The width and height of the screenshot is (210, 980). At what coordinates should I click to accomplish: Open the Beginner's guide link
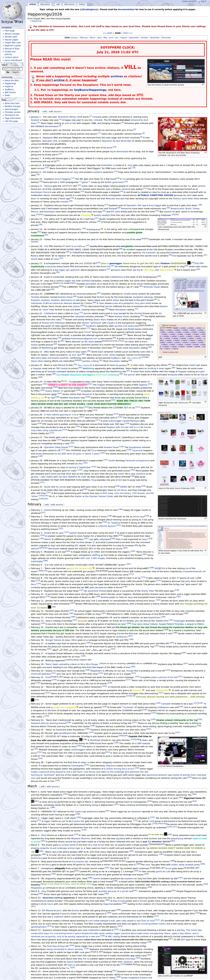coord(13,46)
